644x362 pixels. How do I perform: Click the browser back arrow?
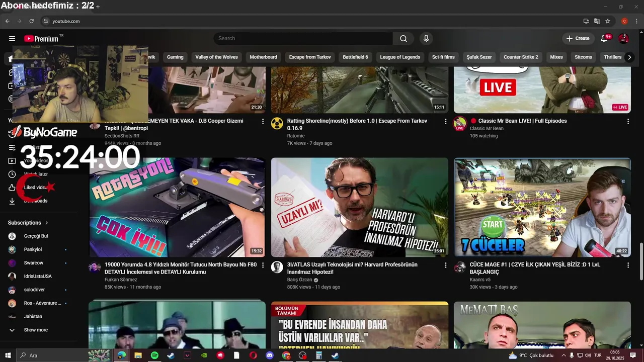point(7,21)
